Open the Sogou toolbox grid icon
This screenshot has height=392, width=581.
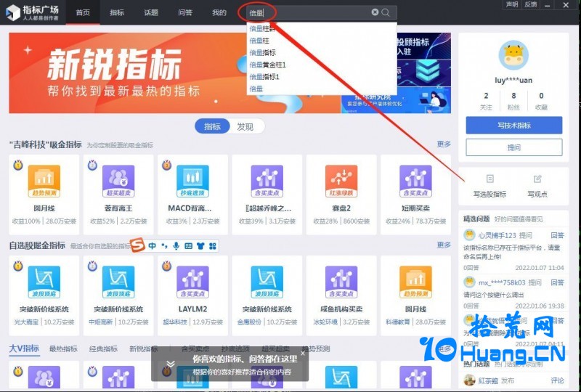(213, 246)
